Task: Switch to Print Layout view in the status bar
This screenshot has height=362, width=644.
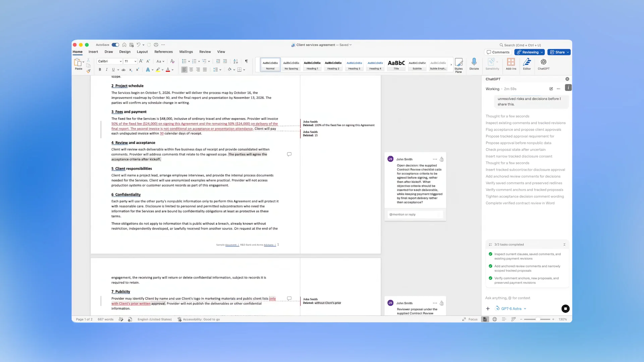Action: (485, 319)
